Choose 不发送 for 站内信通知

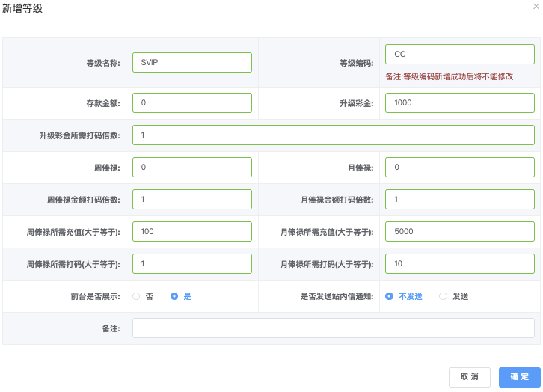pyautogui.click(x=389, y=296)
